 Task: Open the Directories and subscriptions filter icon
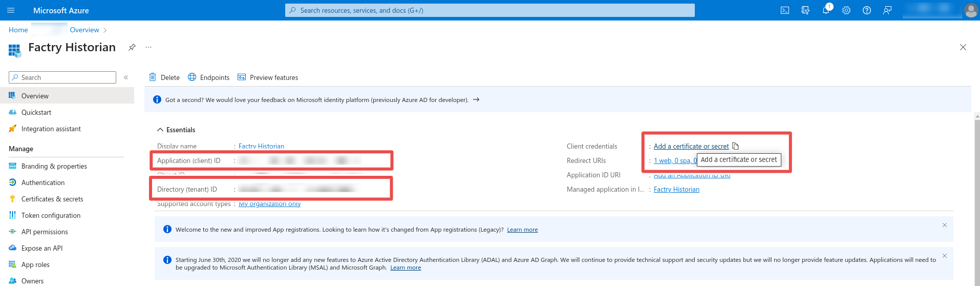click(x=805, y=10)
